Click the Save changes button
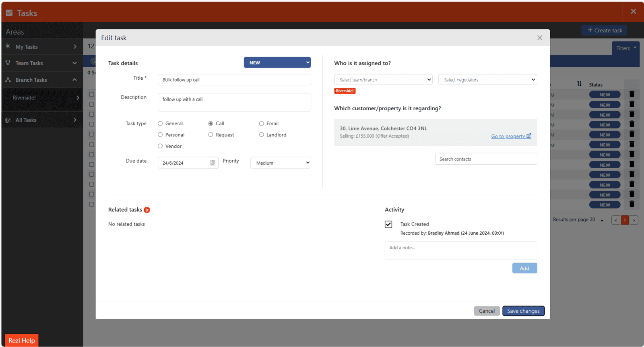The image size is (644, 347). pos(523,311)
